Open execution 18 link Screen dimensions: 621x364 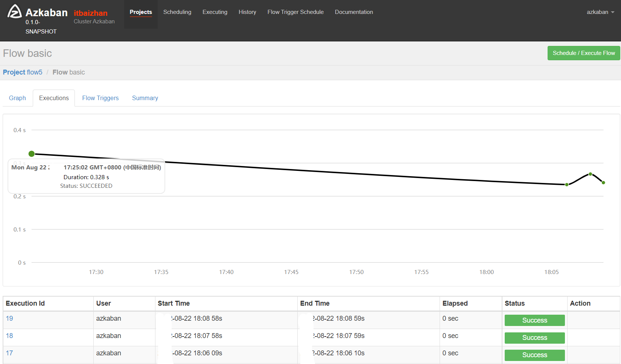[9, 336]
